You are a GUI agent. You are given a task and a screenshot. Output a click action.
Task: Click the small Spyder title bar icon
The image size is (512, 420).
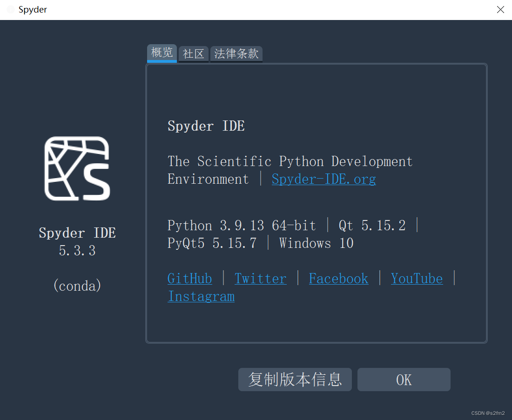10,9
